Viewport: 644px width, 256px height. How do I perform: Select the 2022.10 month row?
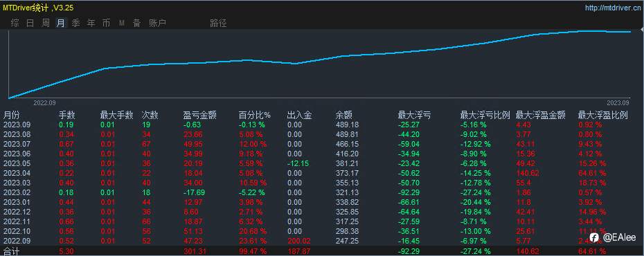322,231
